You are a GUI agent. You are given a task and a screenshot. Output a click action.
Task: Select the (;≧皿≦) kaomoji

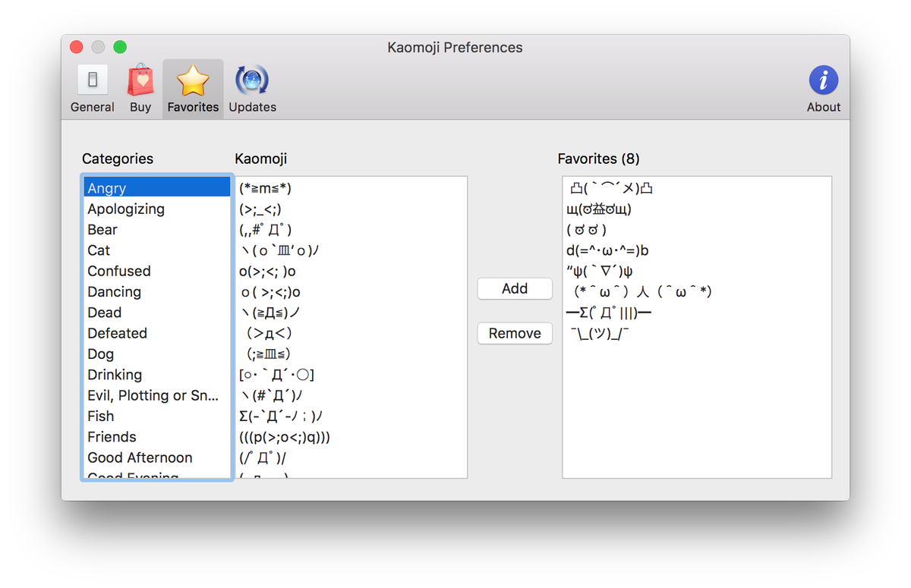click(351, 354)
